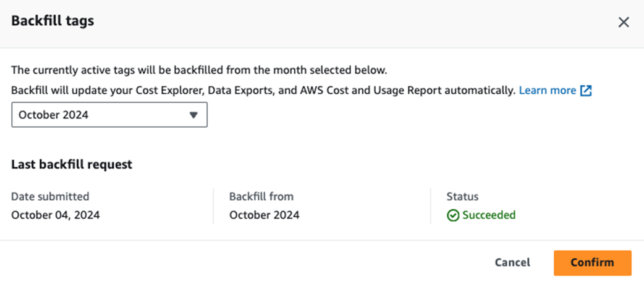Click the green Succeeded checkmark icon
Image resolution: width=644 pixels, height=282 pixels.
[x=452, y=215]
